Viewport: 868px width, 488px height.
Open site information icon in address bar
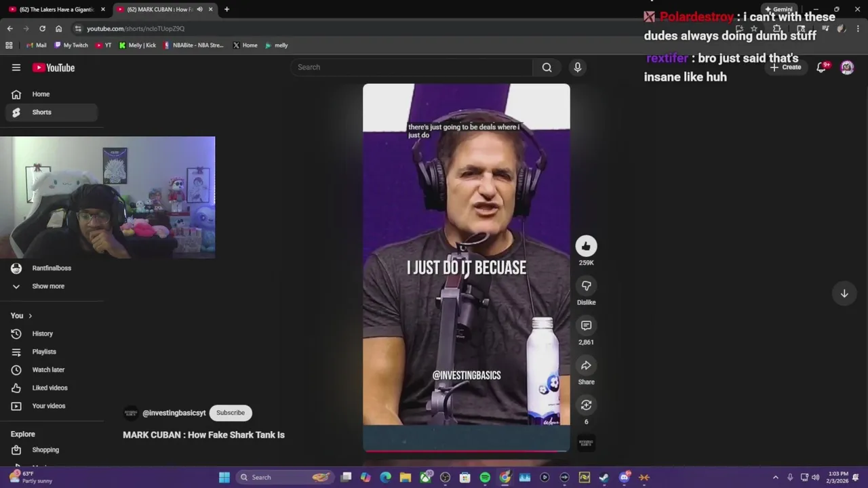78,28
